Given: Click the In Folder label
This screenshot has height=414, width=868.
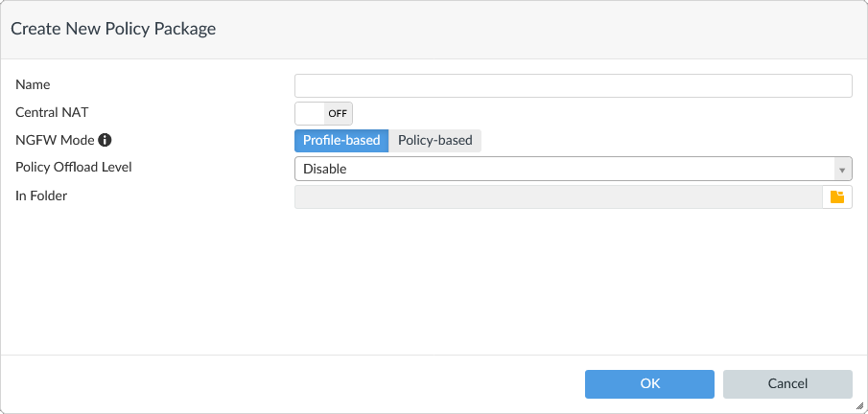Looking at the screenshot, I should coord(41,195).
